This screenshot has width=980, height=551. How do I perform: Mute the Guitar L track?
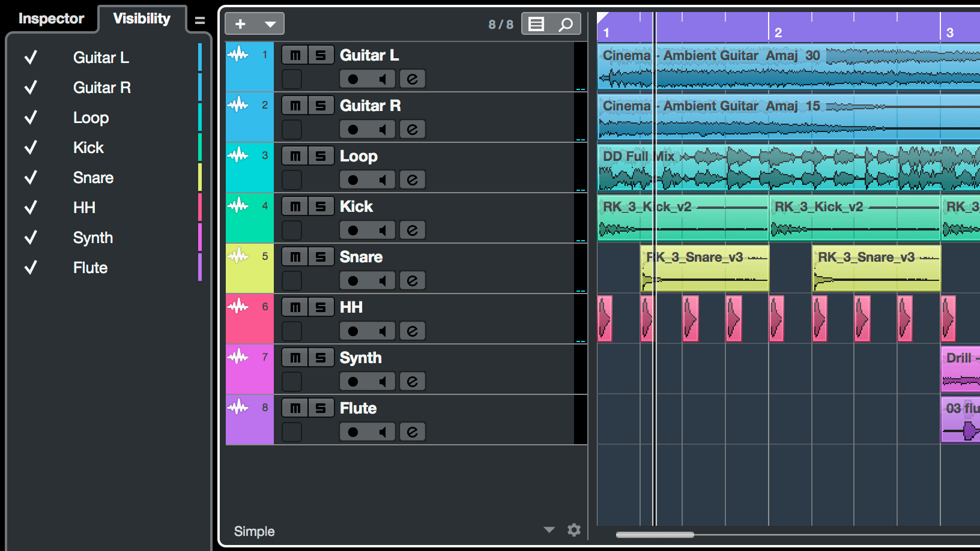pos(295,55)
